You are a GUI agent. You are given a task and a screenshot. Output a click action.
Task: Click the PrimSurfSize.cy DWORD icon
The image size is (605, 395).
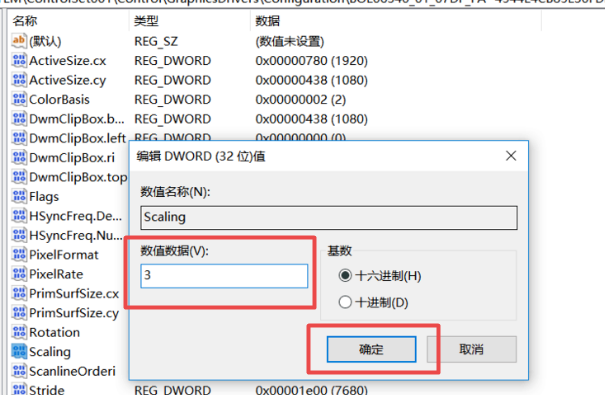[x=19, y=312]
